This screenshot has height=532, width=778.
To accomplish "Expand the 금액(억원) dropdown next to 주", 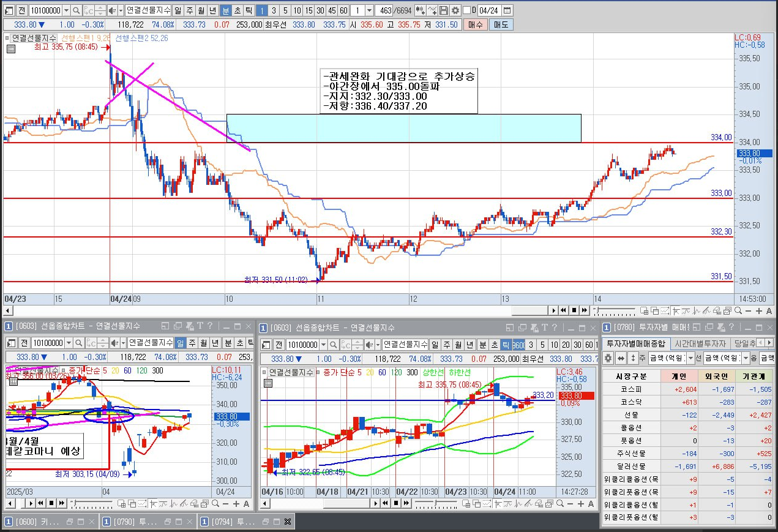I will 690,358.
